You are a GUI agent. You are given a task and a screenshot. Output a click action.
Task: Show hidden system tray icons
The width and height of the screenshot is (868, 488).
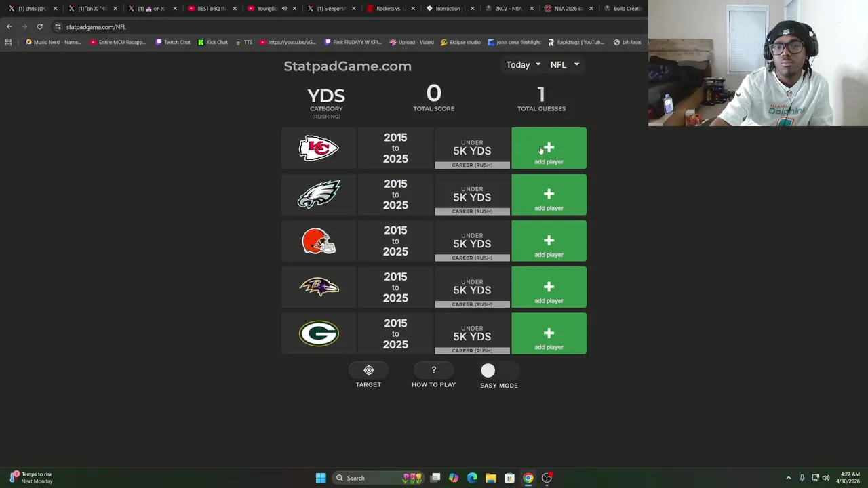tap(788, 478)
